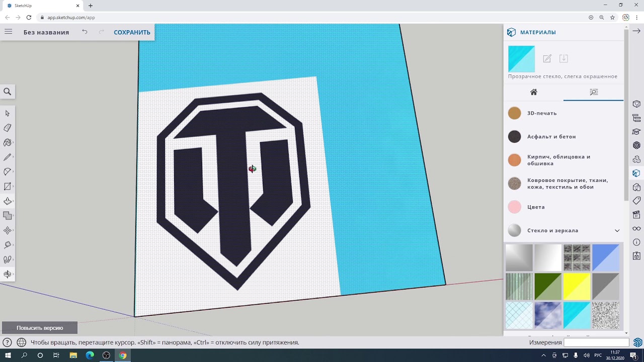Image resolution: width=644 pixels, height=362 pixels.
Task: Collapse the Стекло и зеркала category chevron
Action: click(617, 230)
